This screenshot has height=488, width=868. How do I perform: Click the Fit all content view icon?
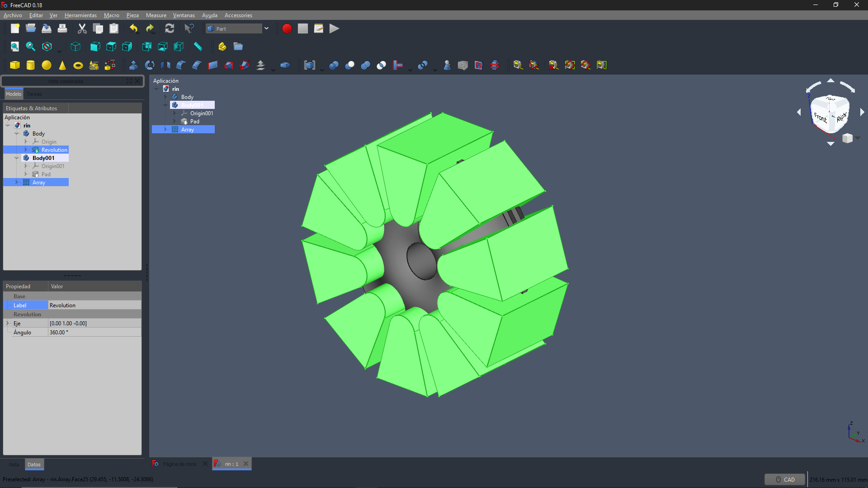click(15, 47)
